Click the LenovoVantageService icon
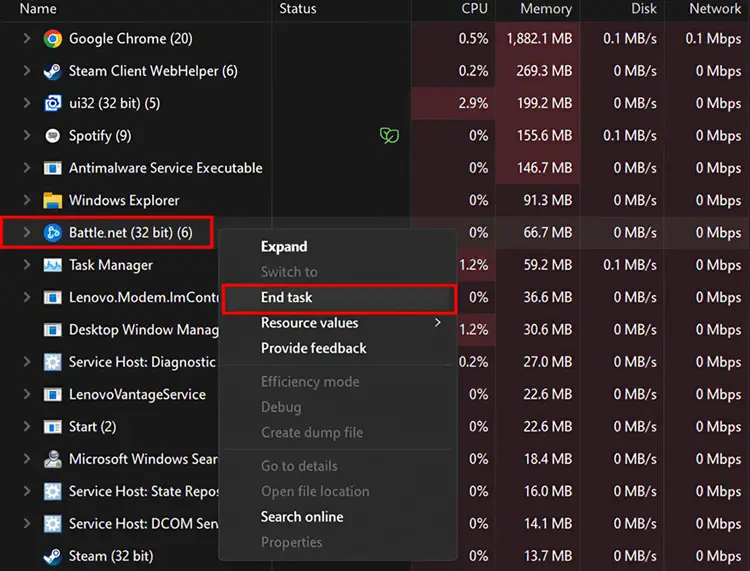Image resolution: width=750 pixels, height=571 pixels. click(53, 395)
